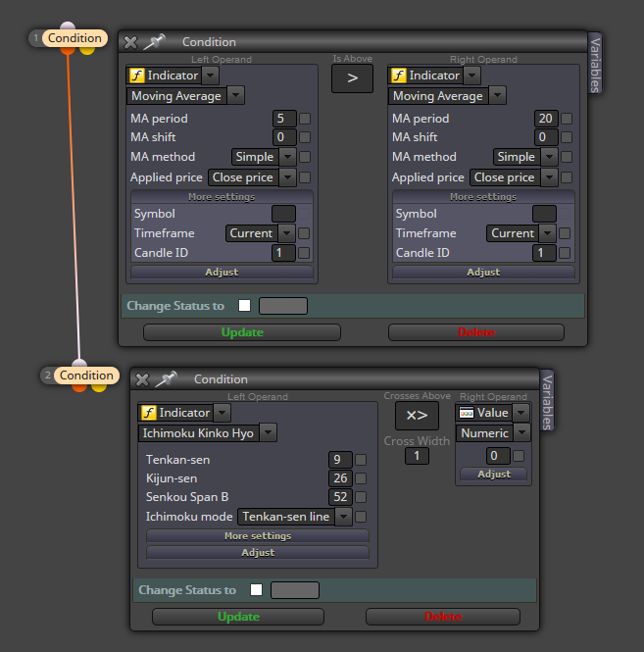Click Delete in the second Condition panel
The image size is (644, 652).
(x=443, y=617)
